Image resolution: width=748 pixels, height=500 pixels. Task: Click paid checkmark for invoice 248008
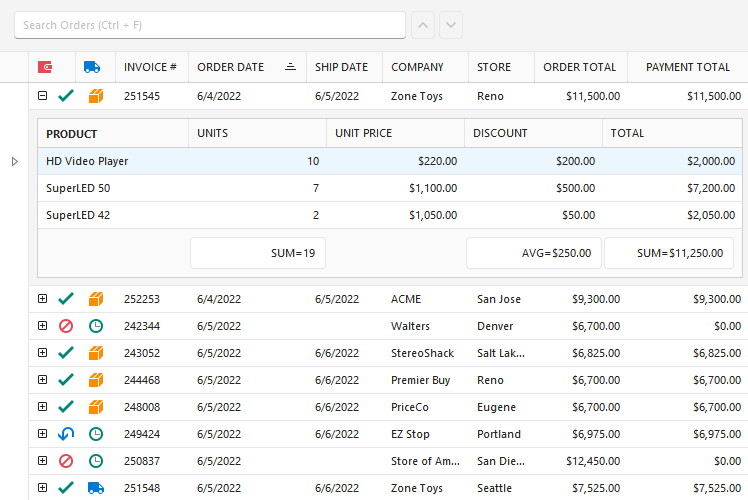pos(66,407)
